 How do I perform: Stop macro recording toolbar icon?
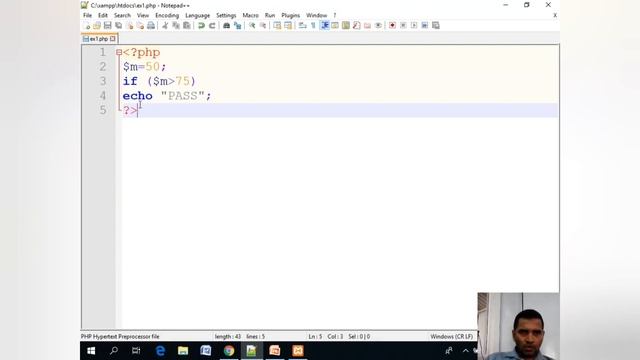[403, 26]
